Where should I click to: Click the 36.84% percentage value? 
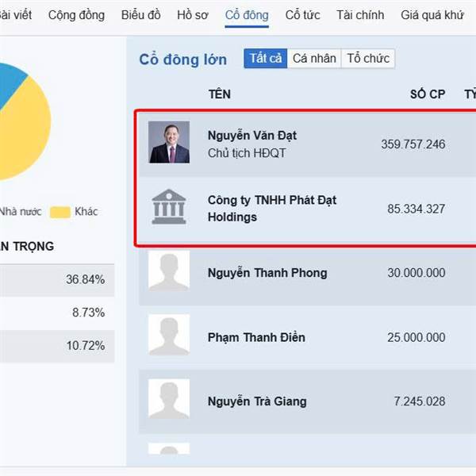pyautogui.click(x=86, y=279)
